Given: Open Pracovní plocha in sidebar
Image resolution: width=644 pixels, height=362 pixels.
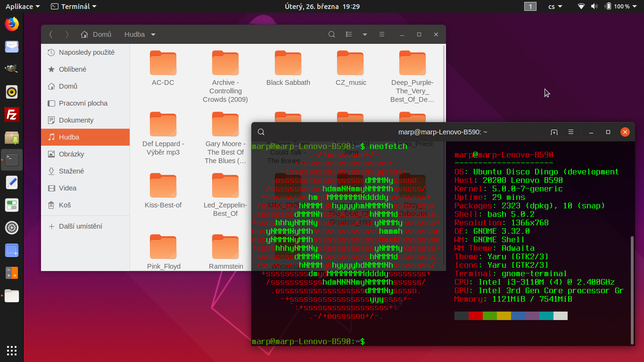Looking at the screenshot, I should tap(85, 103).
